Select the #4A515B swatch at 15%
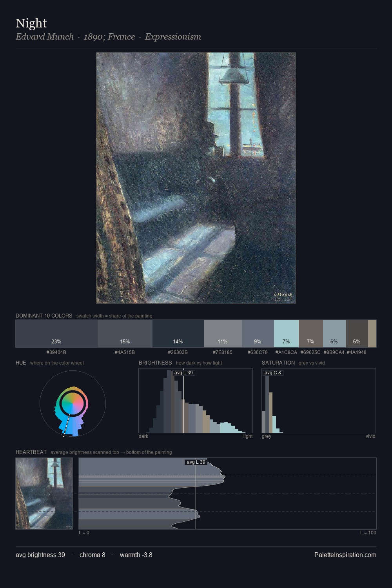The height and width of the screenshot is (588, 392). tap(125, 334)
